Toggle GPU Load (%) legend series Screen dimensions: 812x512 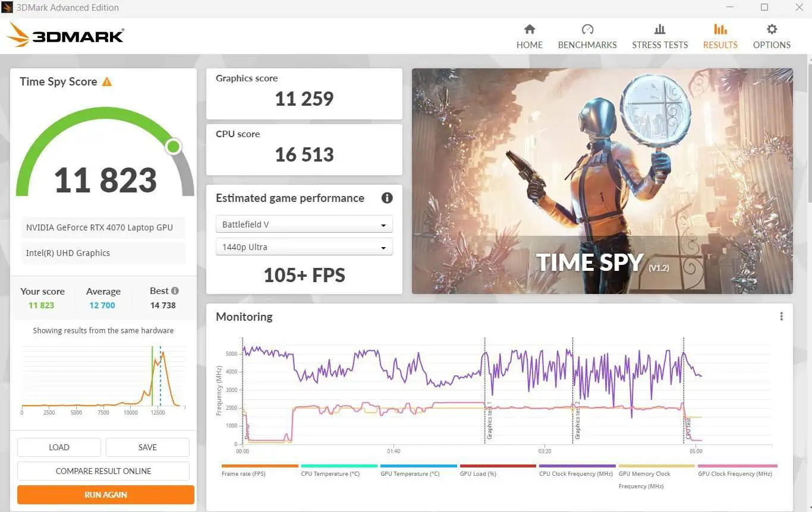pos(478,473)
